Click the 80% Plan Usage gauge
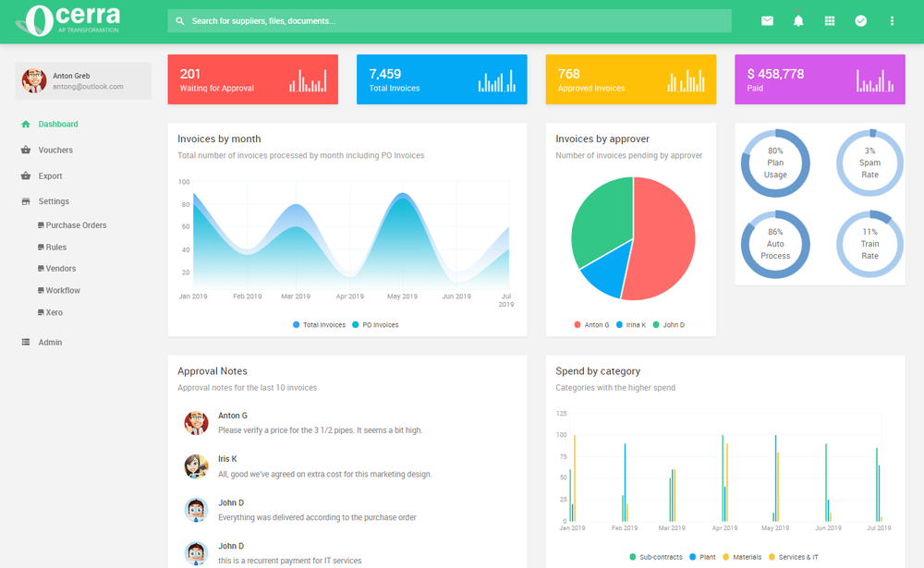This screenshot has height=568, width=924. pyautogui.click(x=775, y=163)
